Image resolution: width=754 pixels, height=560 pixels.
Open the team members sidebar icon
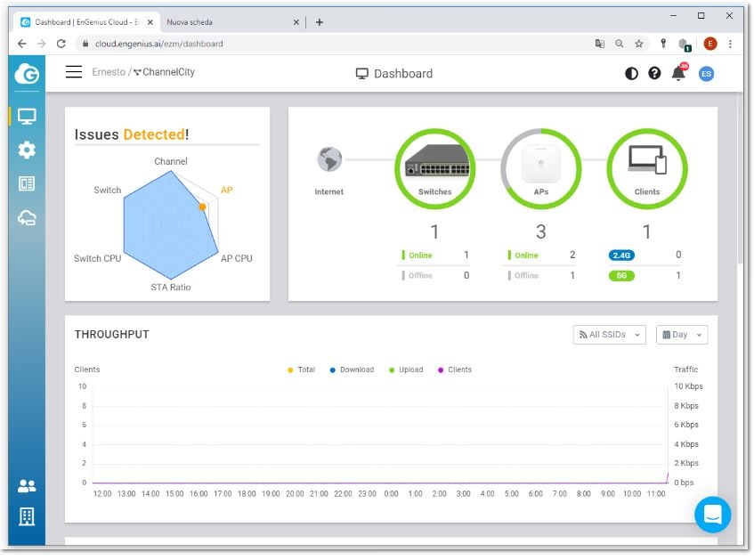coord(27,486)
